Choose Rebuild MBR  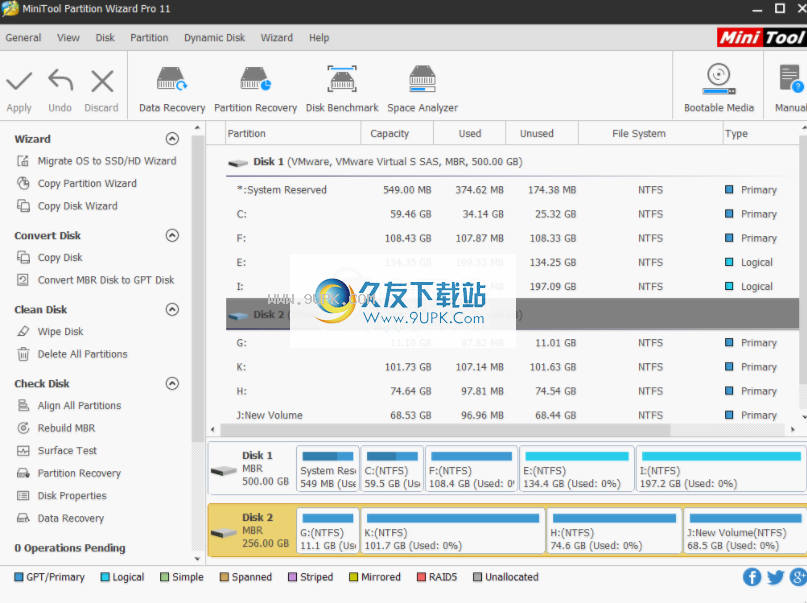click(x=66, y=428)
